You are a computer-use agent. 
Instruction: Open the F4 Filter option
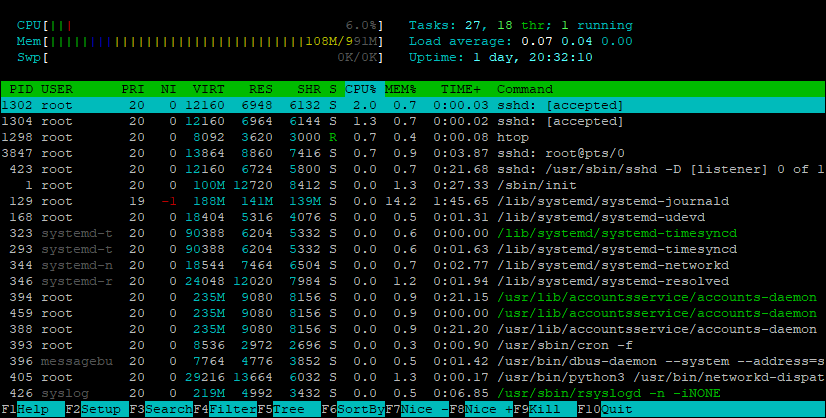pyautogui.click(x=225, y=410)
